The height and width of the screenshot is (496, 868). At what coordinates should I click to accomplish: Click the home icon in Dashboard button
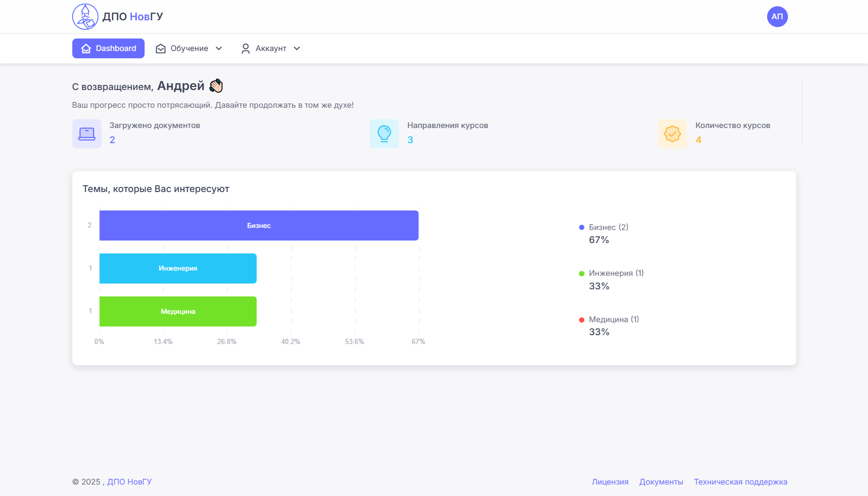click(86, 48)
